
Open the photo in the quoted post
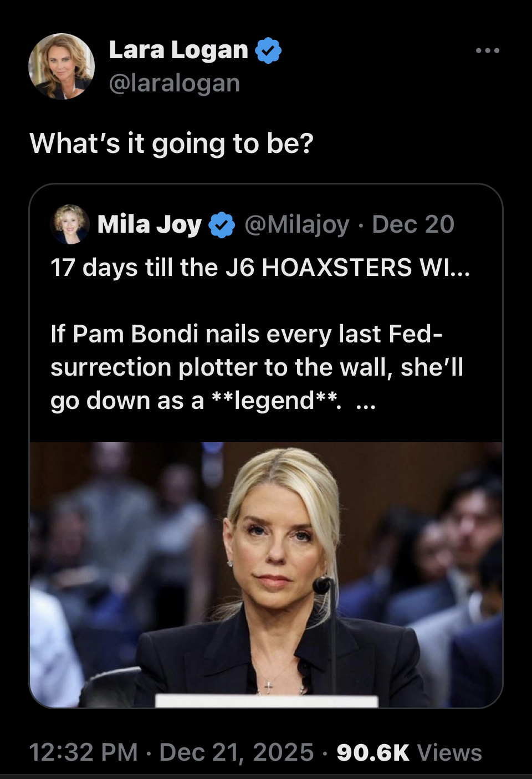click(x=266, y=575)
